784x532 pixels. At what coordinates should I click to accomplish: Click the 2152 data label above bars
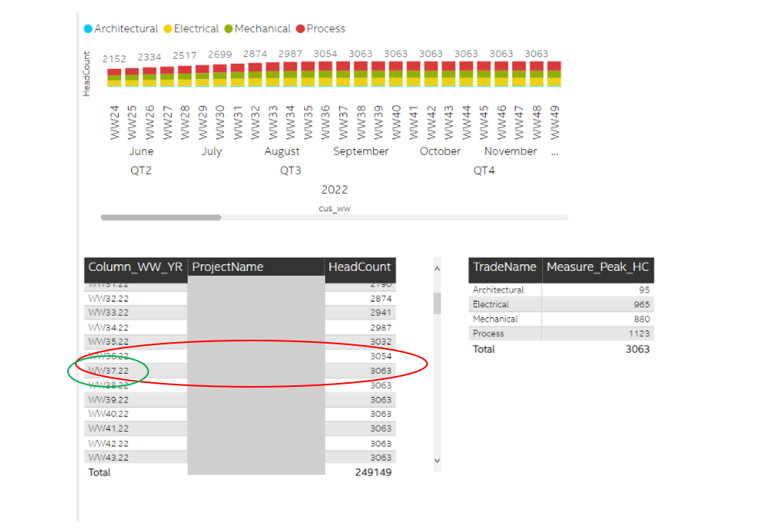tap(114, 59)
